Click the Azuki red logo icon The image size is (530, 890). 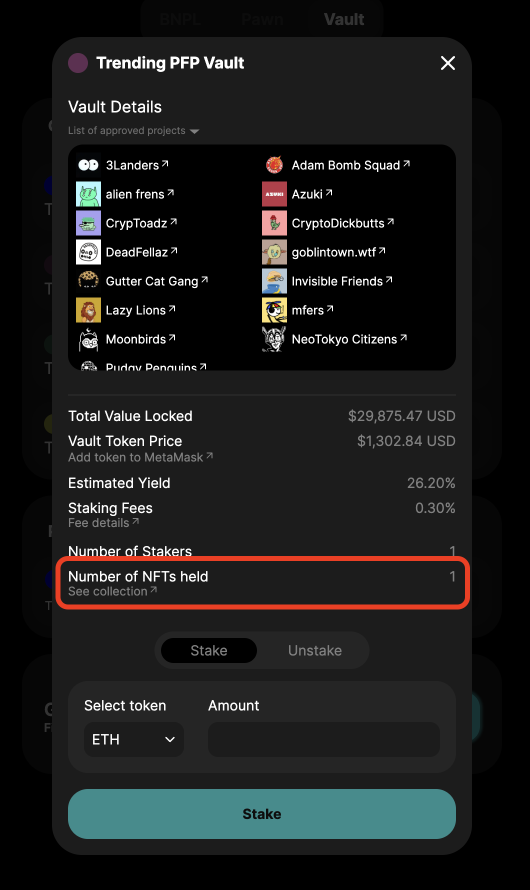[275, 194]
